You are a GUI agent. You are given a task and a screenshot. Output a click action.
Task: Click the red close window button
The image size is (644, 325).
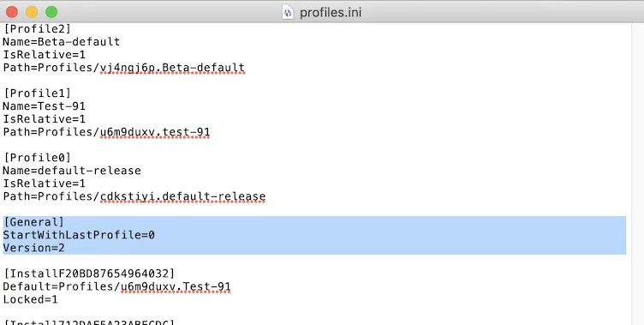click(x=12, y=12)
